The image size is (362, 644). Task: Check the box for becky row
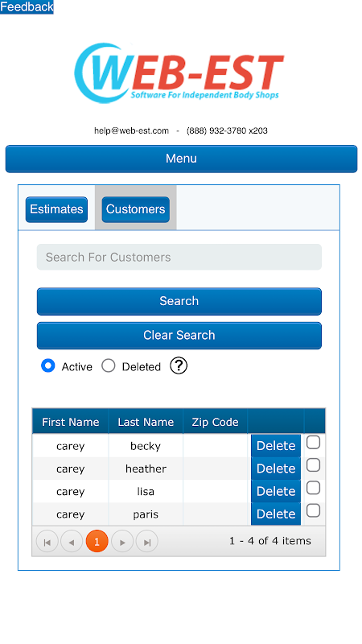click(313, 442)
